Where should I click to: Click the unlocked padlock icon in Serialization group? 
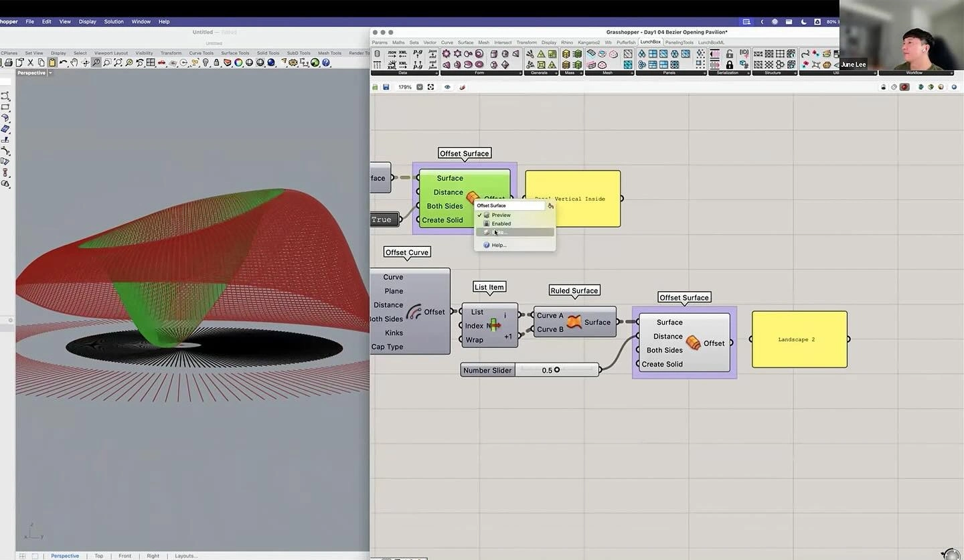tap(729, 54)
